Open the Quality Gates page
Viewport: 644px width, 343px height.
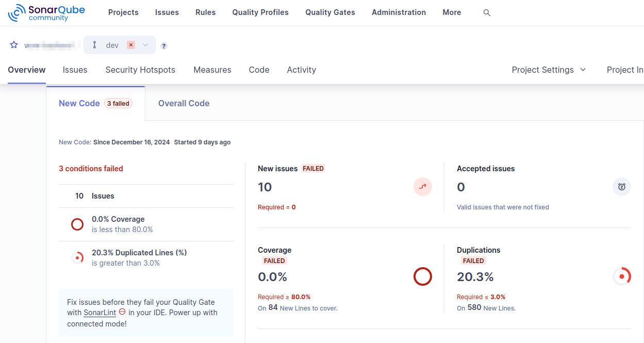329,12
